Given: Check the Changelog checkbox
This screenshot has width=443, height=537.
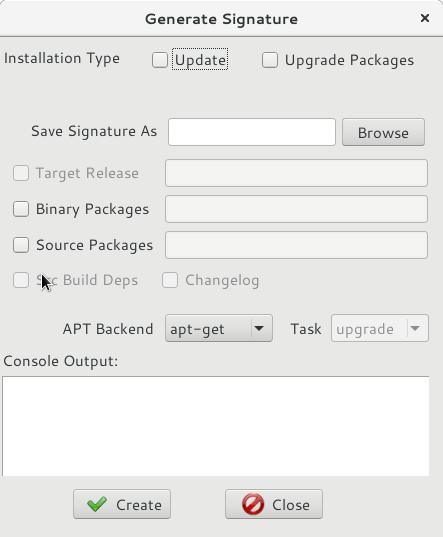Looking at the screenshot, I should click(x=170, y=280).
